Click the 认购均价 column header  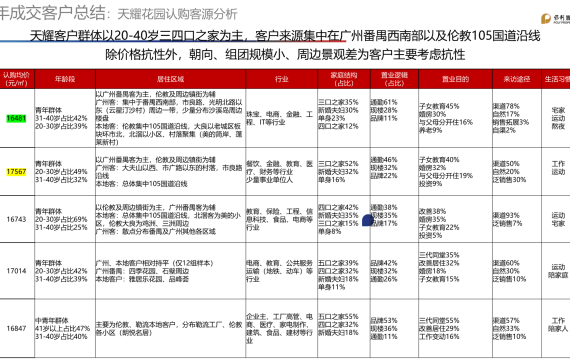[x=17, y=79]
